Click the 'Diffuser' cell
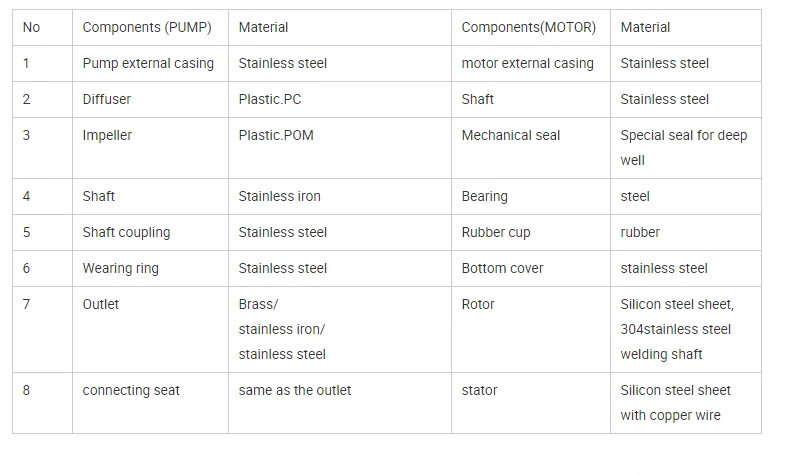The image size is (786, 475). click(x=150, y=100)
